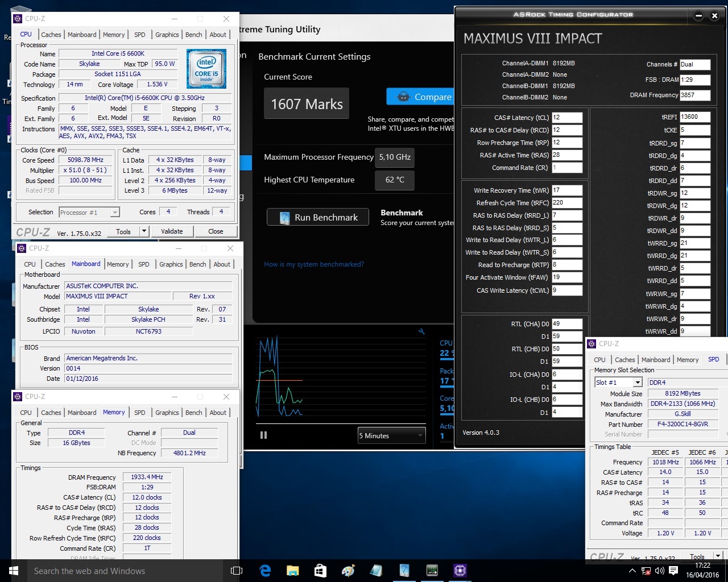Click the Core Voltage 1.536 V value
This screenshot has height=582, width=728.
157,84
